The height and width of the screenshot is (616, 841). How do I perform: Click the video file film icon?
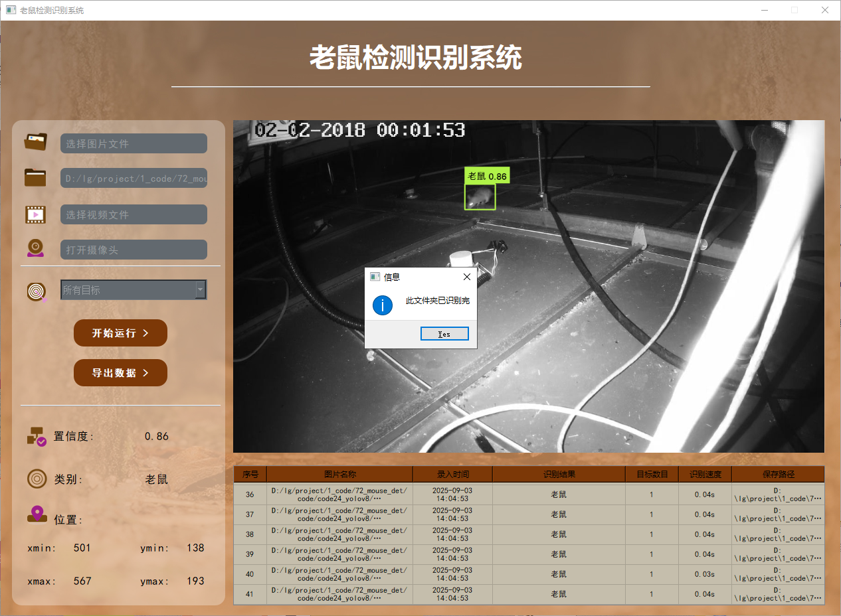(35, 214)
